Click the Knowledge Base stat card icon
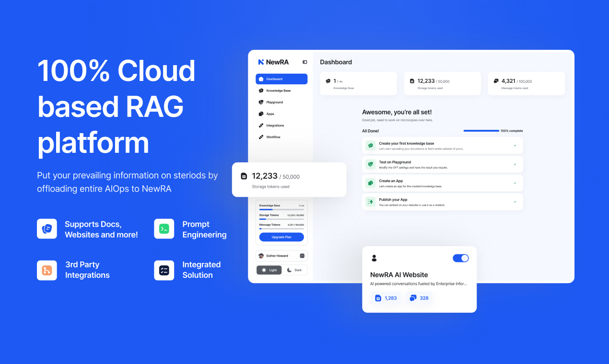Image resolution: width=609 pixels, height=364 pixels. tap(327, 80)
